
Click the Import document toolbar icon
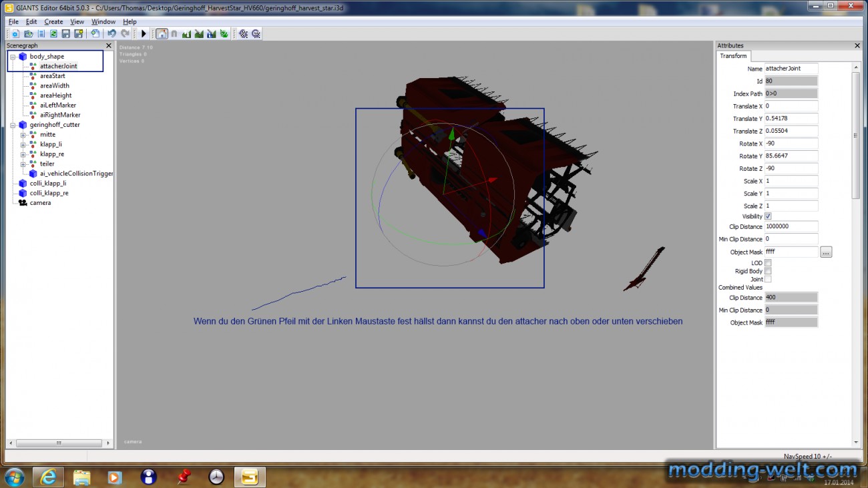click(x=95, y=33)
